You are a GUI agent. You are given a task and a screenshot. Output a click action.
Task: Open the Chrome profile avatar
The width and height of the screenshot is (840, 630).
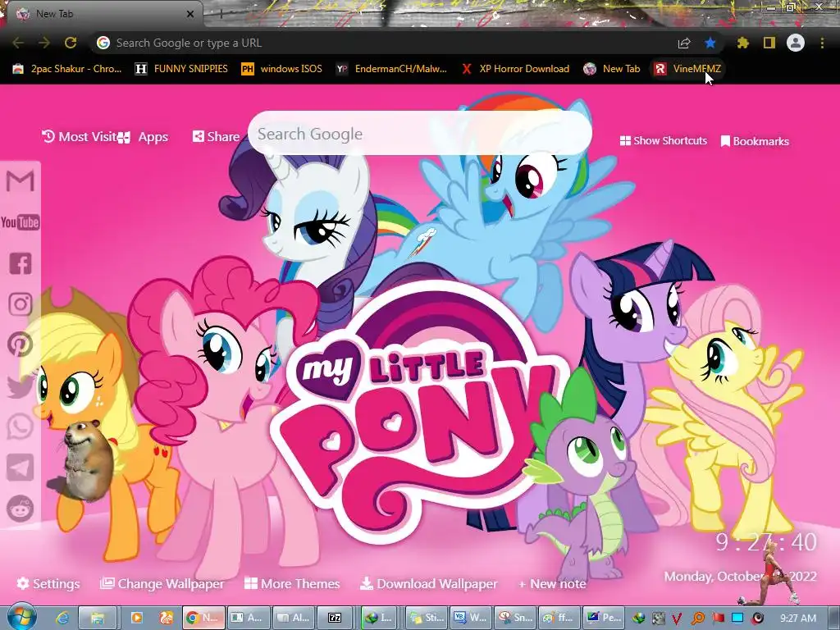pyautogui.click(x=796, y=43)
